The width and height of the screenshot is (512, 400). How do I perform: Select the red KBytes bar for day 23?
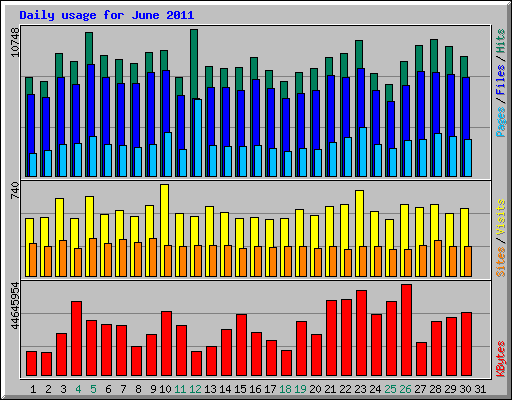click(361, 333)
